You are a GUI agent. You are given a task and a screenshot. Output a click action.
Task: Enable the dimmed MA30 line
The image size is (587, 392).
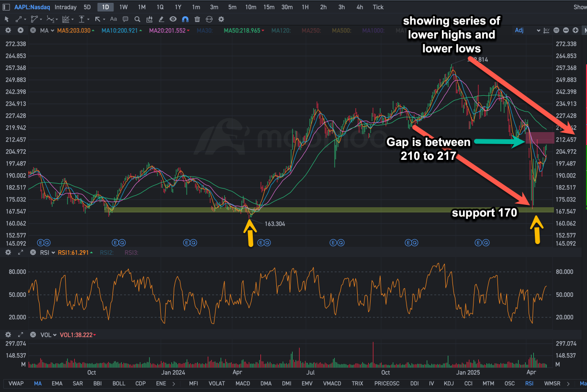click(204, 31)
